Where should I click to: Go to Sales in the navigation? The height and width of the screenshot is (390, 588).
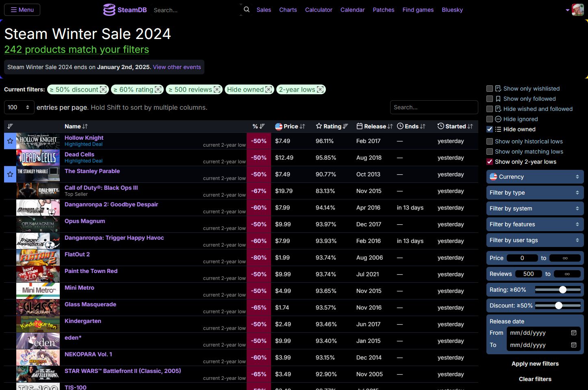click(x=264, y=10)
